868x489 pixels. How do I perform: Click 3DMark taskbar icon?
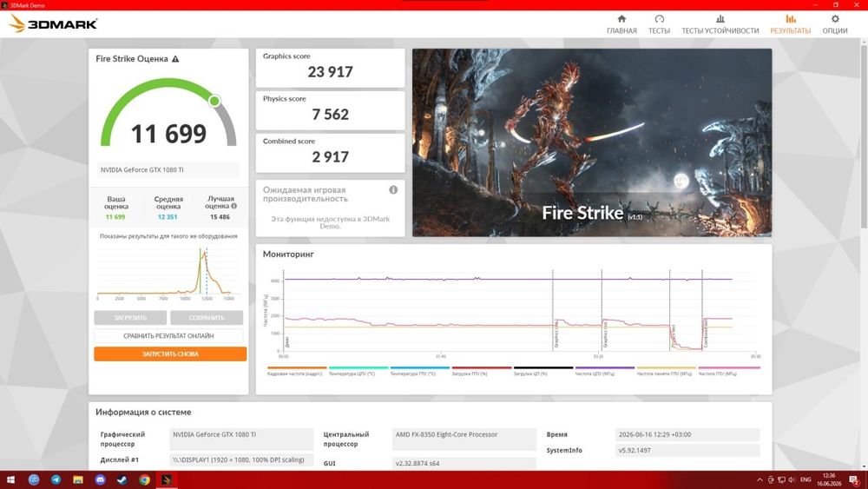pos(167,479)
